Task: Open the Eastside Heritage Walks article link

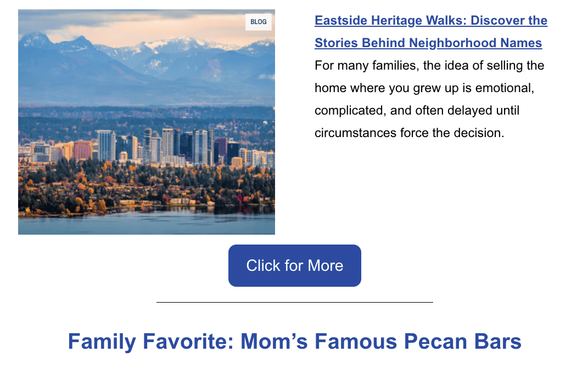Action: click(430, 21)
